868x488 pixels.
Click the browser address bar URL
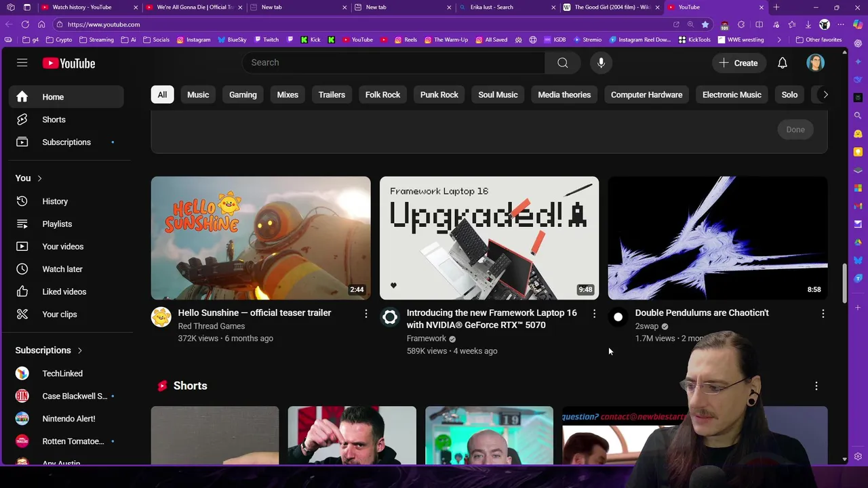103,24
